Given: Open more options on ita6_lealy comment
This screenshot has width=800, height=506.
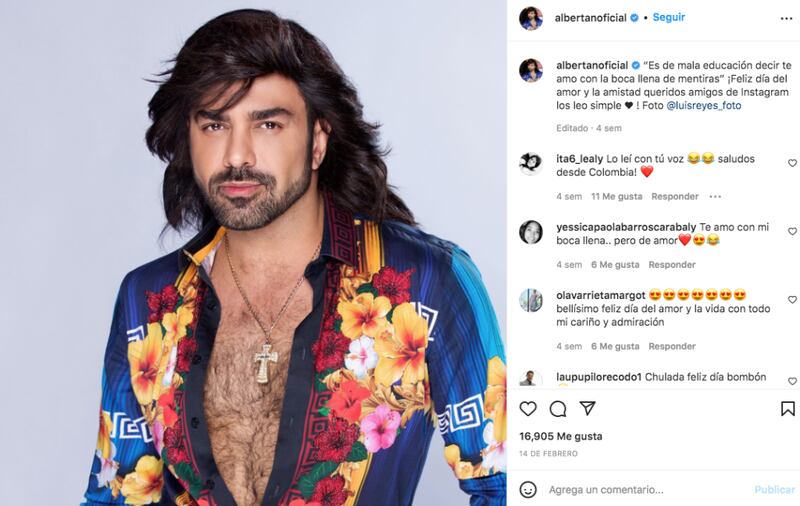Looking at the screenshot, I should pos(715,196).
